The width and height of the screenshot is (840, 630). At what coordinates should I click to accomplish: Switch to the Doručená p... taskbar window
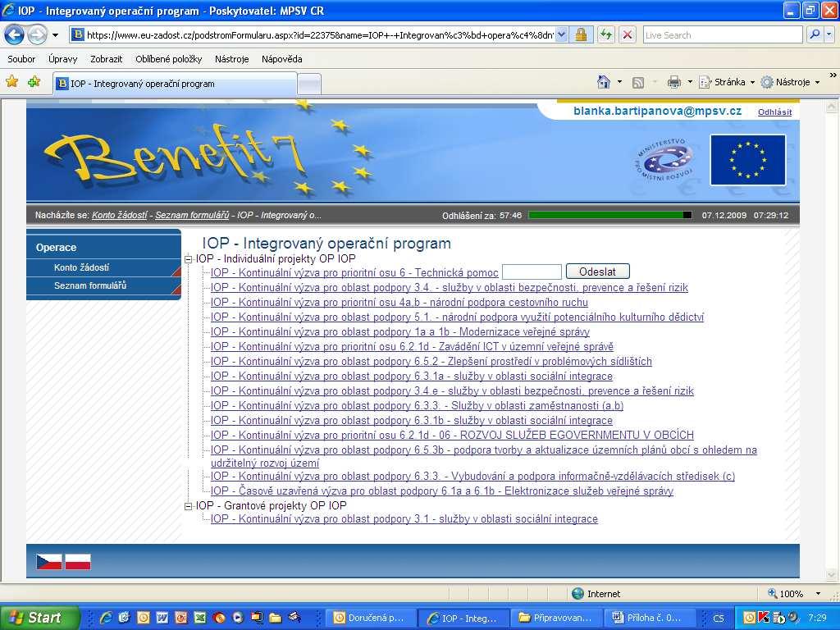click(369, 618)
